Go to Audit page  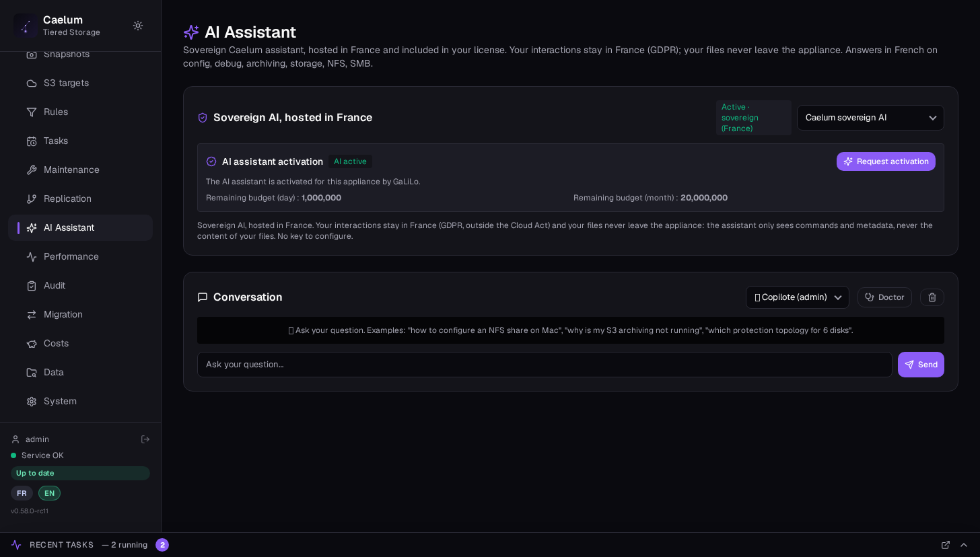coord(80,285)
